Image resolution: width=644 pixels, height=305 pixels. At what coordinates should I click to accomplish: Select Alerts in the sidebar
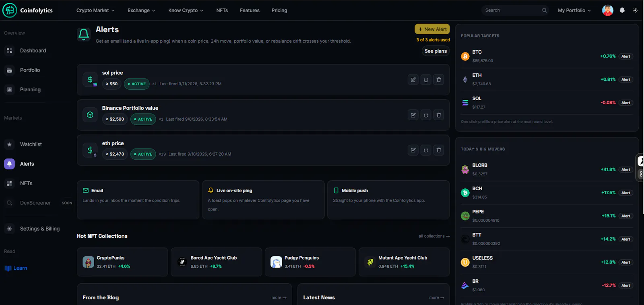(27, 164)
